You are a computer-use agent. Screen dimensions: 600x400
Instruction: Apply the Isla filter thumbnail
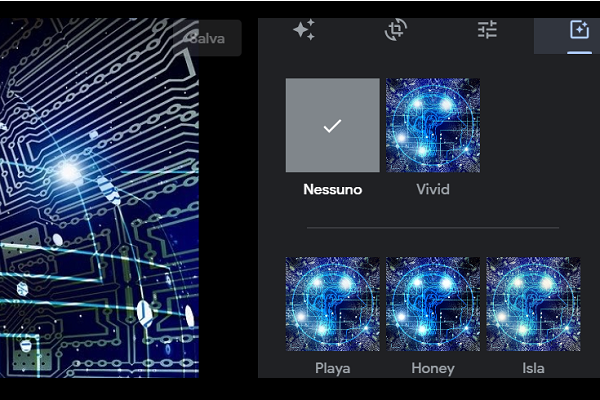[533, 304]
